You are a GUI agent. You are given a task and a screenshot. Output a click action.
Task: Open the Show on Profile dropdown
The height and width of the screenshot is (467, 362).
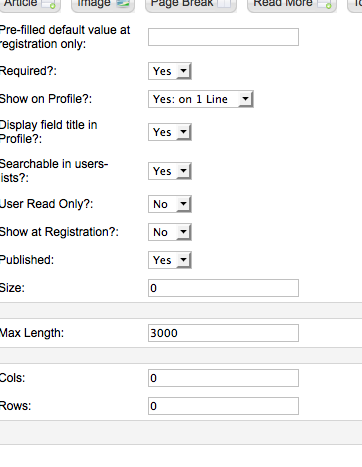pyautogui.click(x=201, y=99)
